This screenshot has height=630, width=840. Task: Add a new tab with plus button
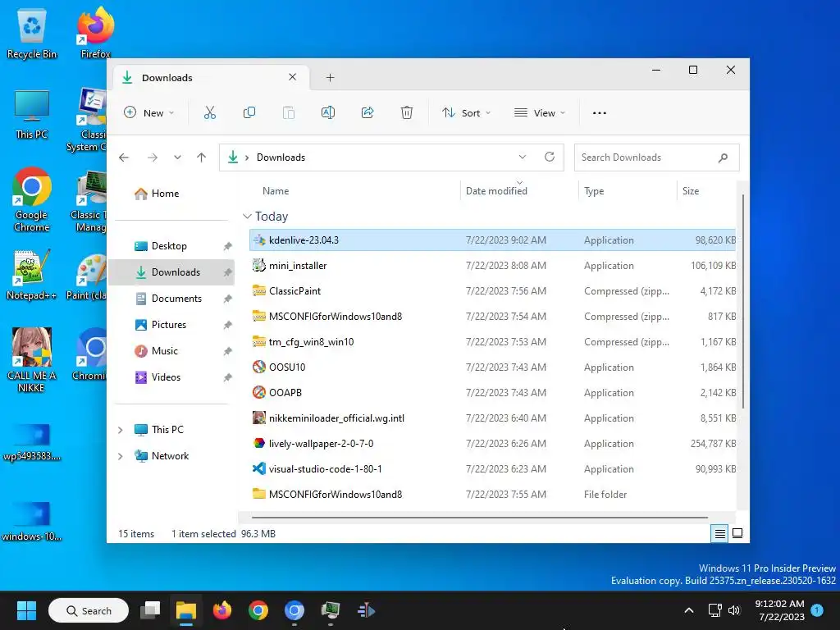pos(330,78)
